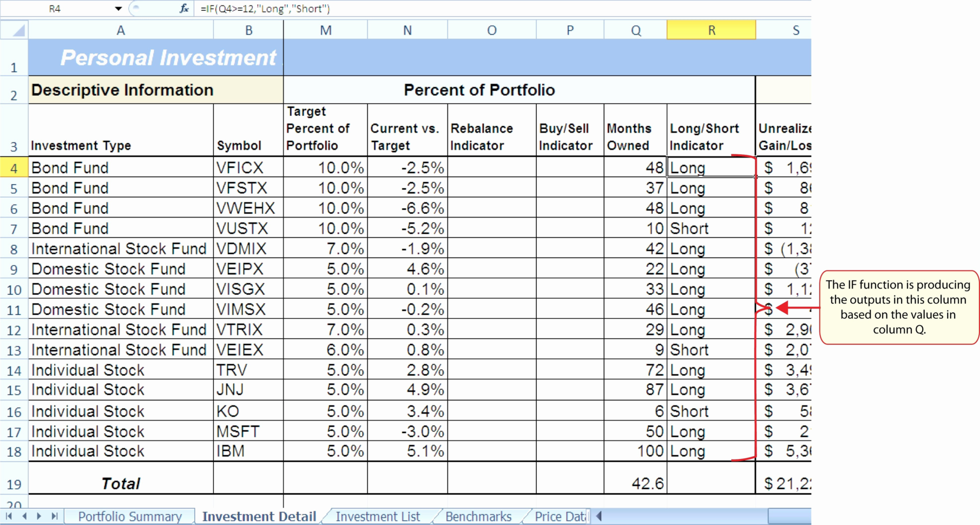Switch to the Investment List sheet
The height and width of the screenshot is (525, 980).
pyautogui.click(x=378, y=516)
